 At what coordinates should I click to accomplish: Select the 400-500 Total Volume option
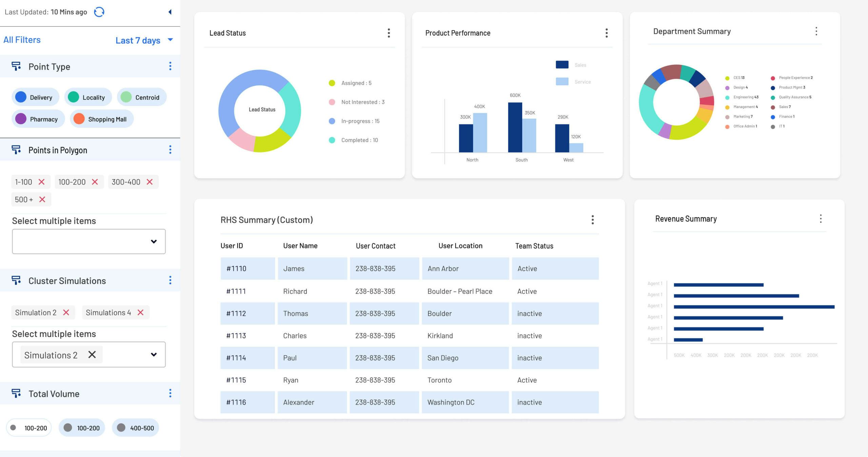point(135,428)
